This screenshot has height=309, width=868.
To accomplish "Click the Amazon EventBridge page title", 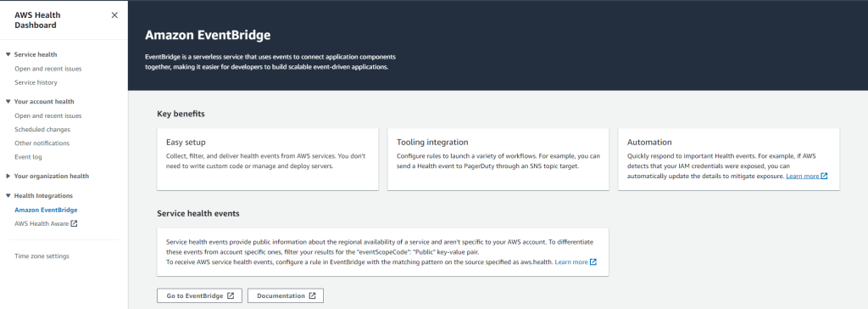I will click(x=208, y=36).
